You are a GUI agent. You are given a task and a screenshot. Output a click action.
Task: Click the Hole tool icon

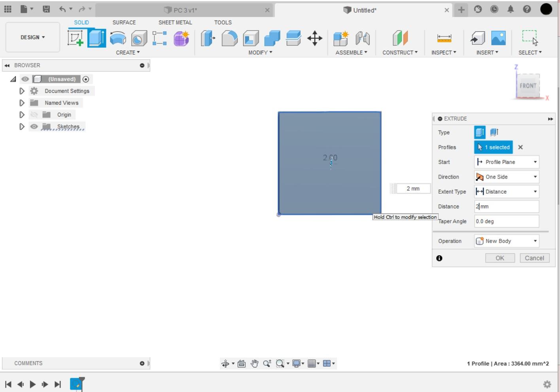coord(139,38)
